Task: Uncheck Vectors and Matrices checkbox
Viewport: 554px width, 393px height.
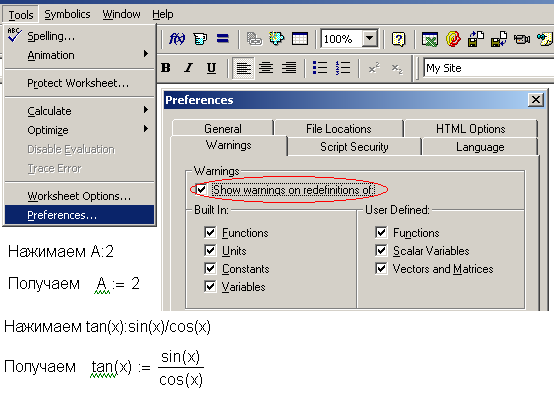Action: [x=381, y=269]
